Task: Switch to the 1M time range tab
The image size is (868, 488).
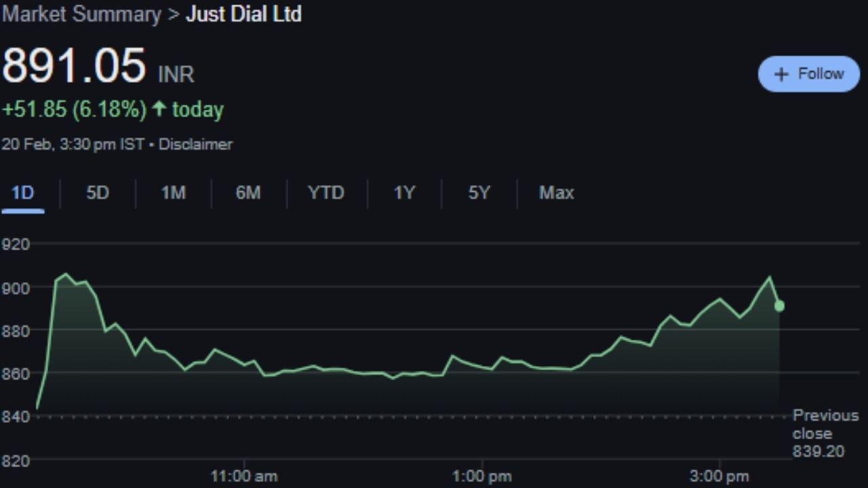Action: [173, 193]
